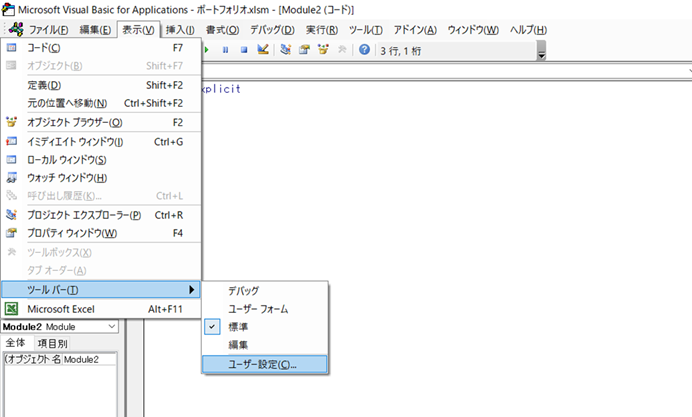Click the toolbar options arrow after 3 行, 1 桁

[542, 50]
